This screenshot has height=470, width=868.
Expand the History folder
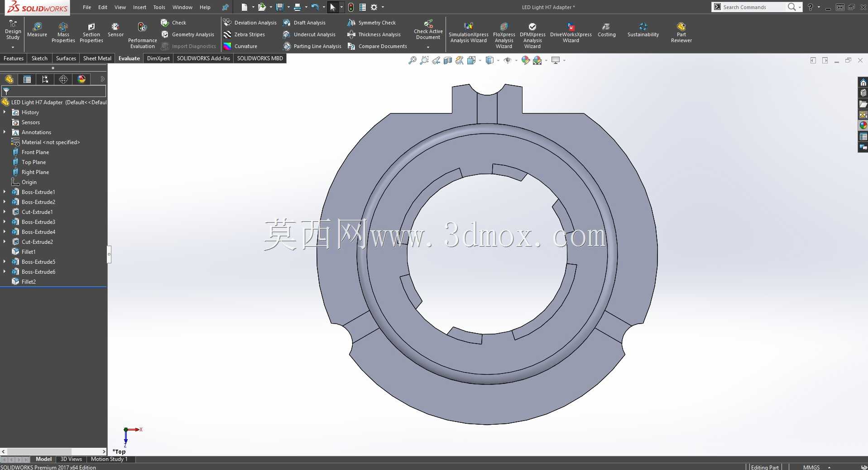5,112
